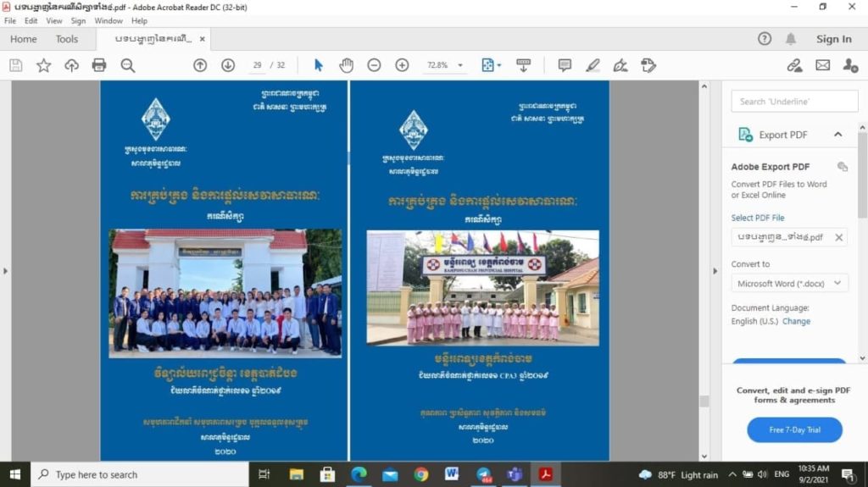Open File Explorer from taskbar
The height and width of the screenshot is (487, 868).
tap(296, 474)
